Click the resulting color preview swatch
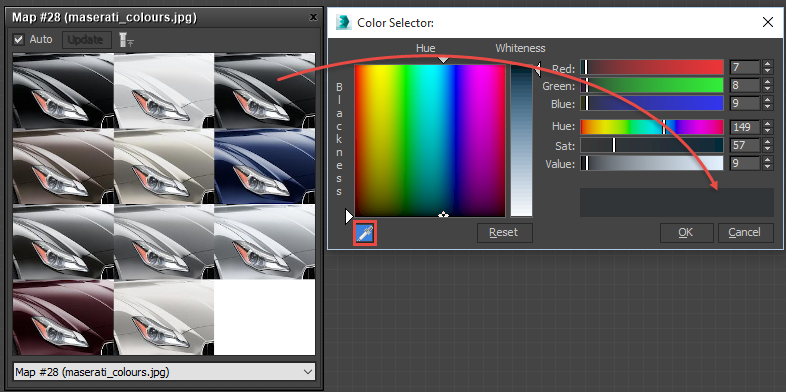 pos(677,203)
